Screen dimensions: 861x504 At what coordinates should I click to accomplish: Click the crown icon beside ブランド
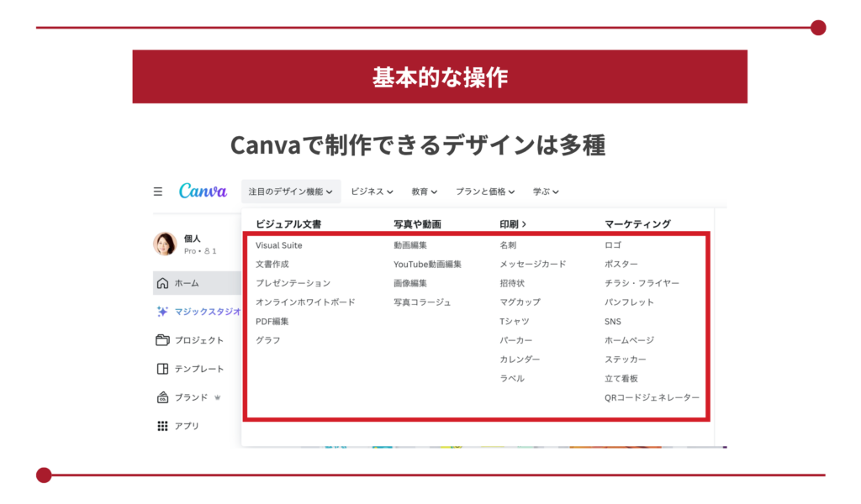[x=218, y=397]
